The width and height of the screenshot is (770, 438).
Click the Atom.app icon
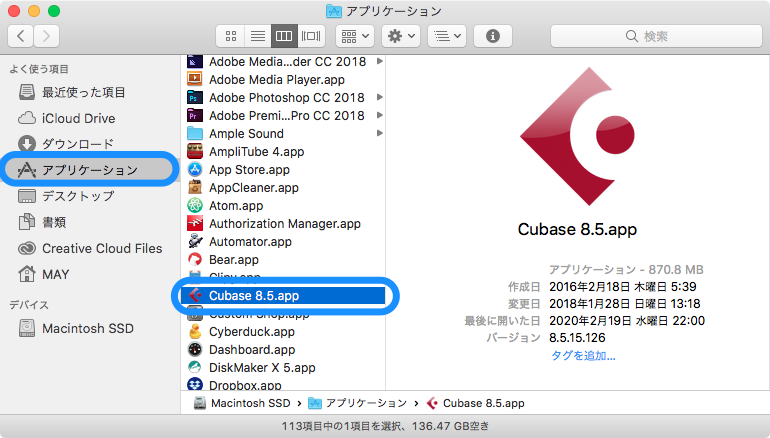tap(195, 206)
